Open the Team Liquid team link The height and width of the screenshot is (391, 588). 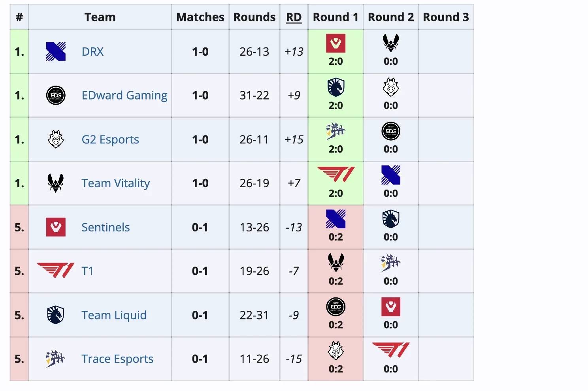[x=114, y=315]
